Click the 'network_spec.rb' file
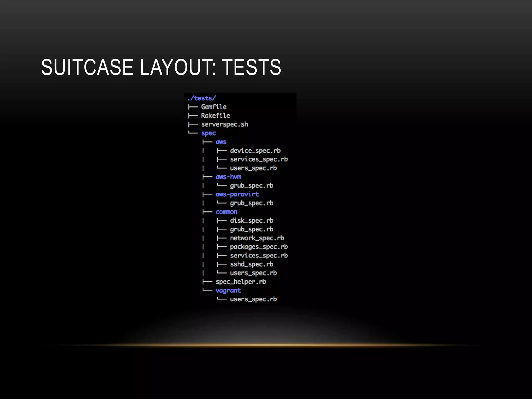Image resolution: width=532 pixels, height=399 pixels. click(257, 238)
